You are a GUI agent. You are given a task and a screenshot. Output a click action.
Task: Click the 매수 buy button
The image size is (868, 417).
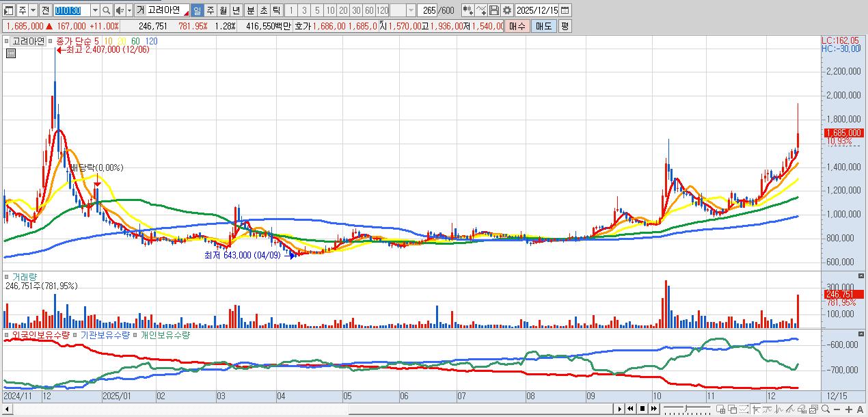(x=517, y=26)
